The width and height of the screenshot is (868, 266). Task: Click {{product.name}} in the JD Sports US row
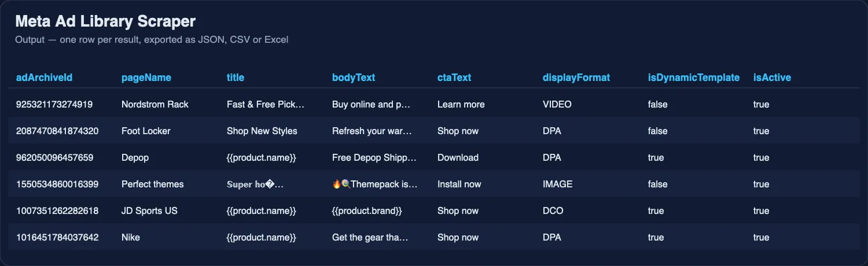(262, 211)
